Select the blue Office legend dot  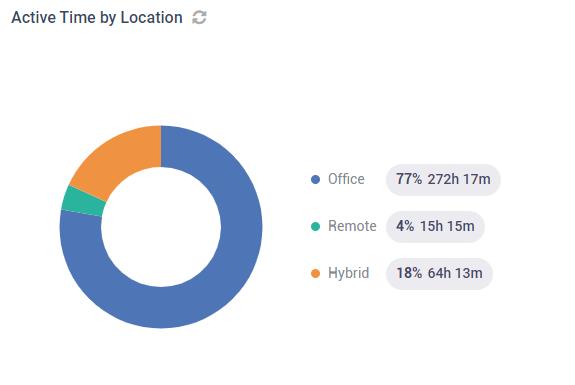click(x=315, y=179)
